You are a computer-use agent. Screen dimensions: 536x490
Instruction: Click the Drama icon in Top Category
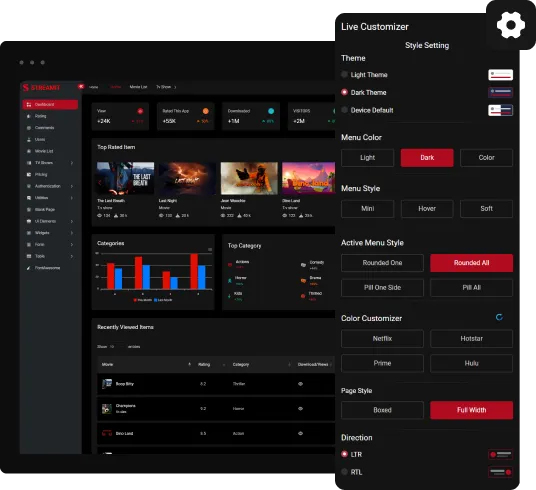tap(303, 281)
